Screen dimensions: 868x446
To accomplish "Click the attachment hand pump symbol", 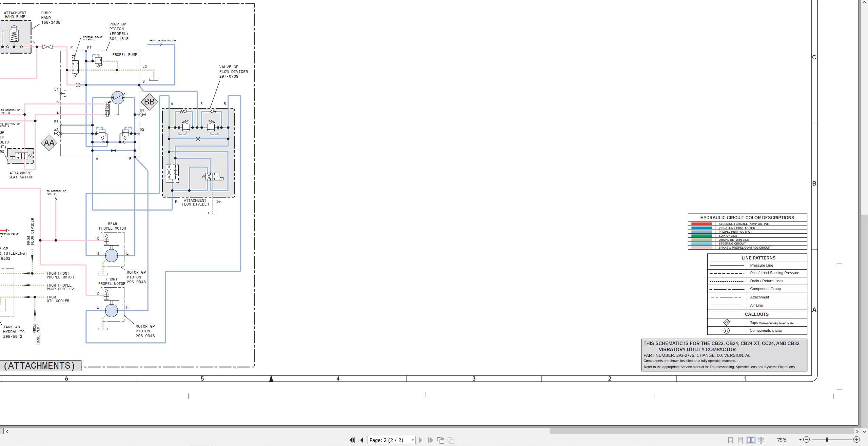I will pyautogui.click(x=14, y=34).
